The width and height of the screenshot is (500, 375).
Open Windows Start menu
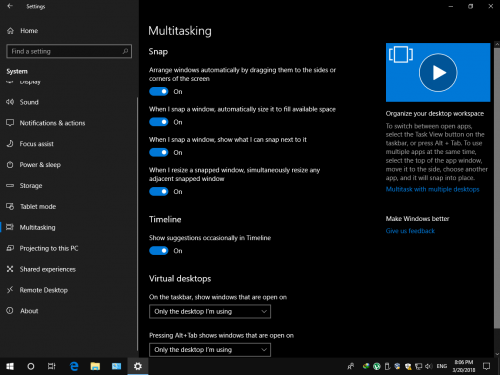10,366
